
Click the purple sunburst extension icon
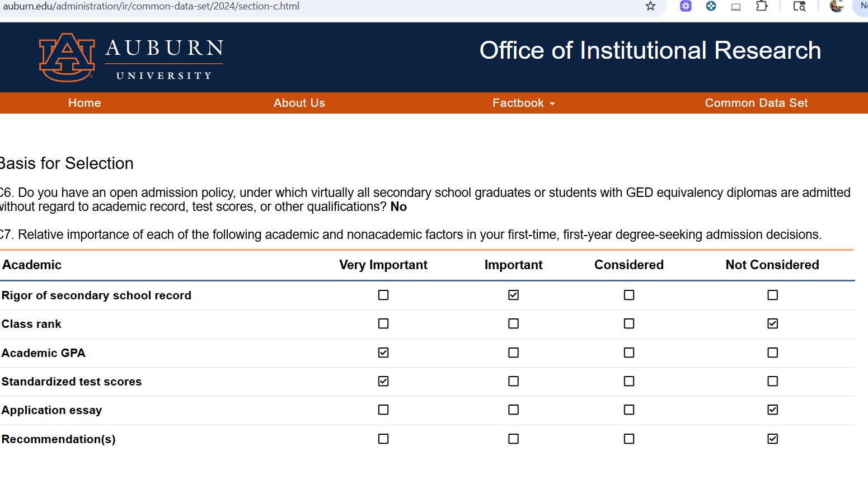(x=686, y=6)
